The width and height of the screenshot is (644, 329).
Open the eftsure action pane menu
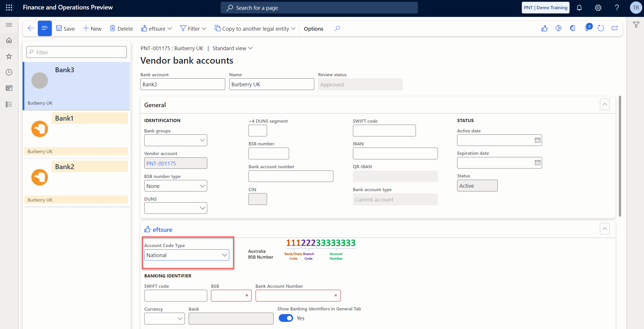click(156, 29)
